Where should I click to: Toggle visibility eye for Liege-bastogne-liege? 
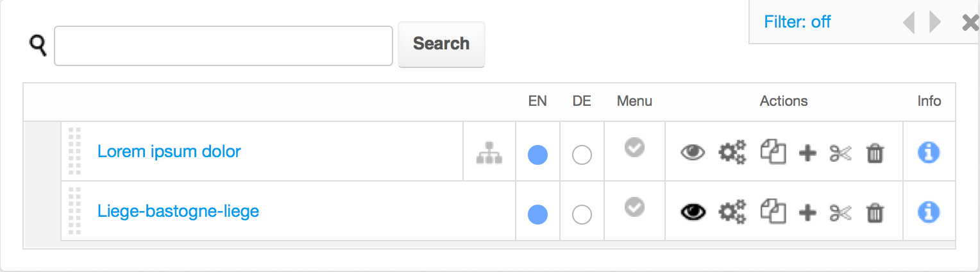pos(692,212)
